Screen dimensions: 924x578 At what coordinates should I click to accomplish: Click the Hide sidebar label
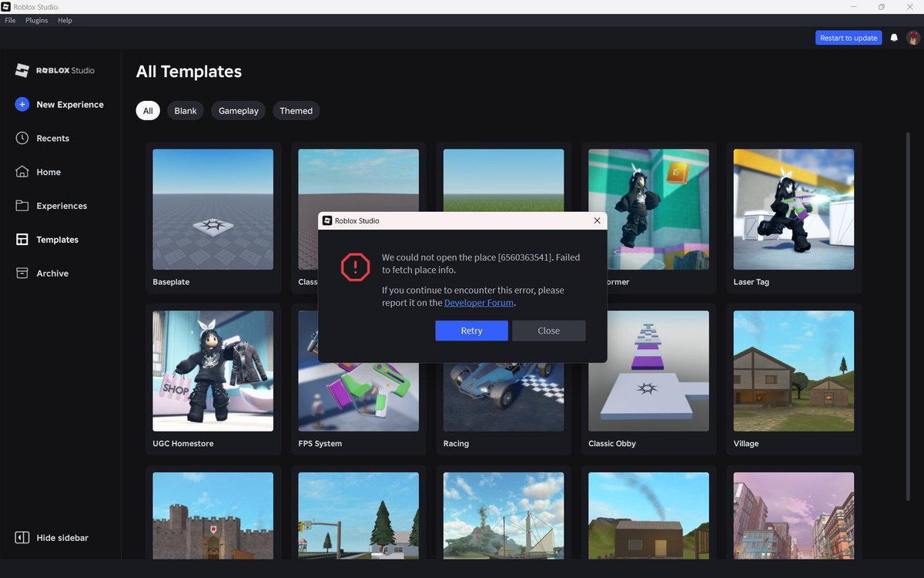[62, 538]
